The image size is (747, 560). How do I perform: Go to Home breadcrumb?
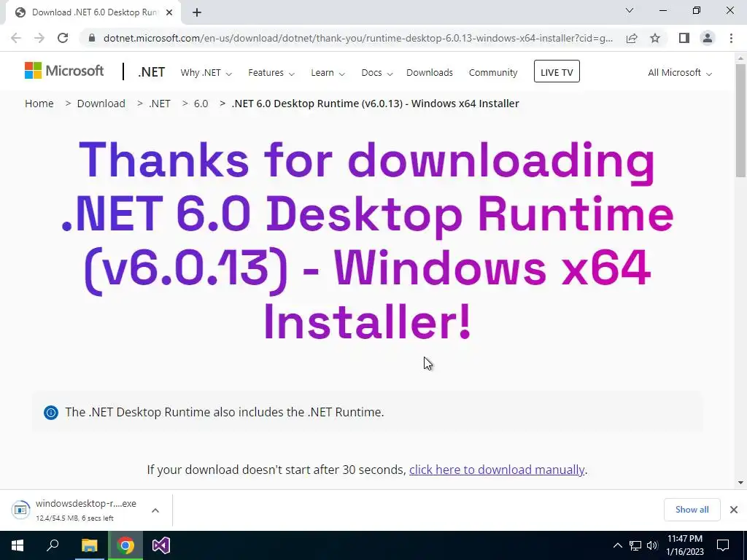point(39,104)
